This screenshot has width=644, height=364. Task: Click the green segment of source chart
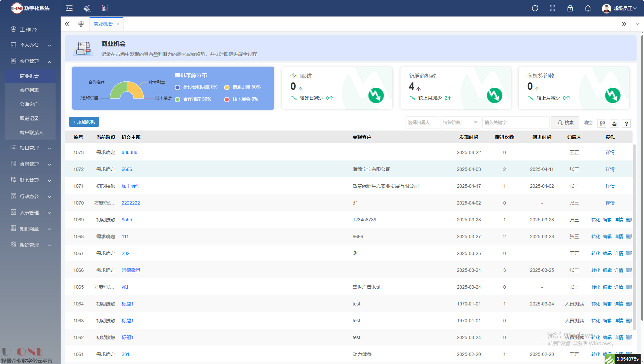[x=118, y=90]
